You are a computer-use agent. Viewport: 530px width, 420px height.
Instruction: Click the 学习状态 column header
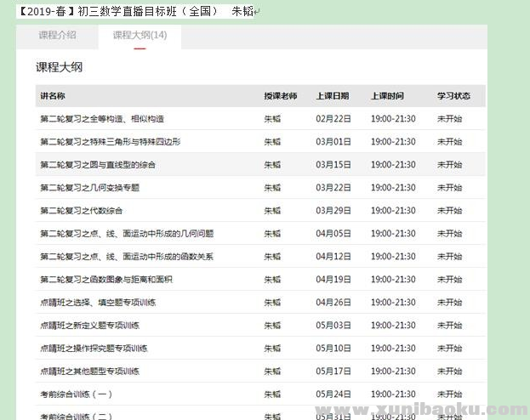(x=453, y=96)
